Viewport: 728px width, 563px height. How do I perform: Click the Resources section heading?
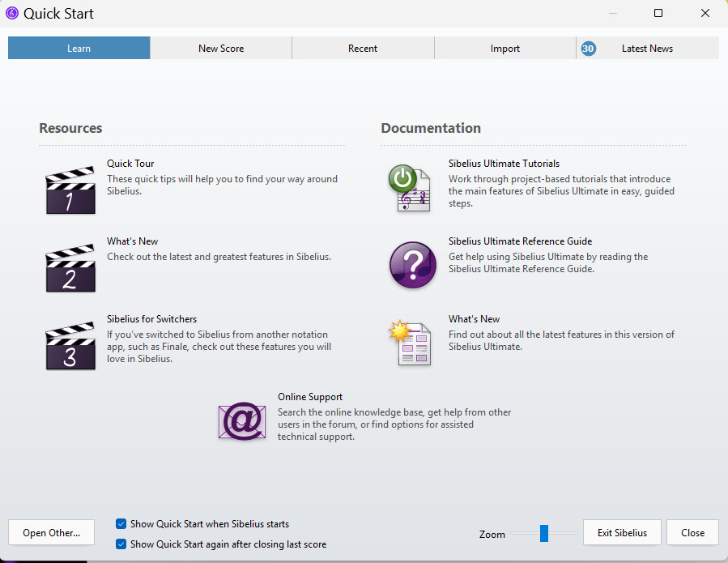(70, 128)
